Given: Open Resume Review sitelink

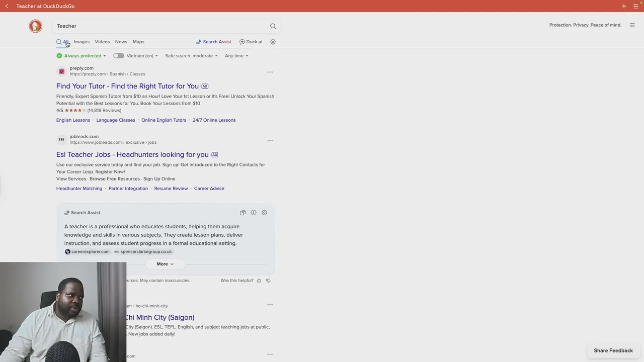Looking at the screenshot, I should click(x=171, y=189).
